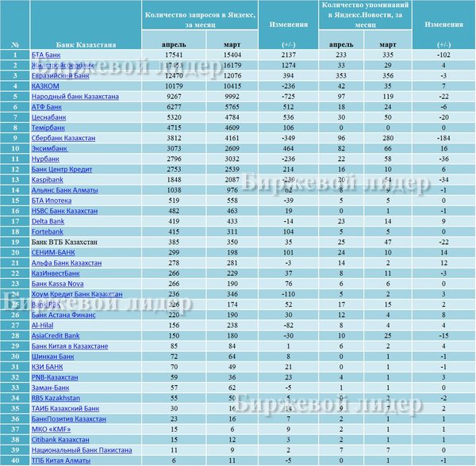Click row number 40 cell
Viewport: 476px width, 466px height.
coord(15,460)
